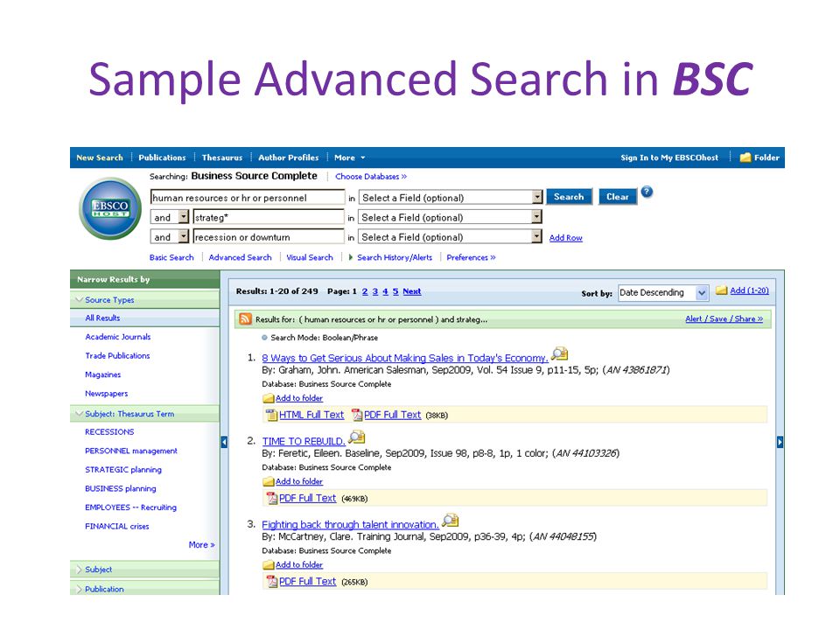Collapse the Source Types section

(80, 299)
